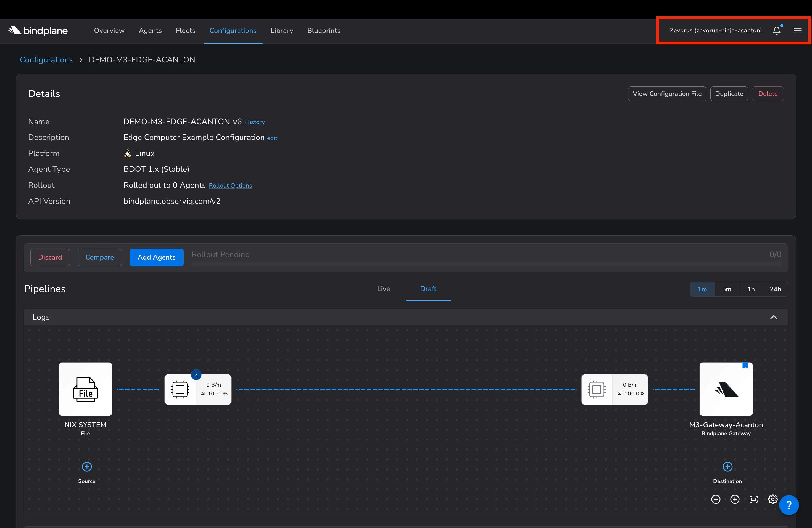Open the notifications bell
The height and width of the screenshot is (528, 812).
tap(777, 31)
